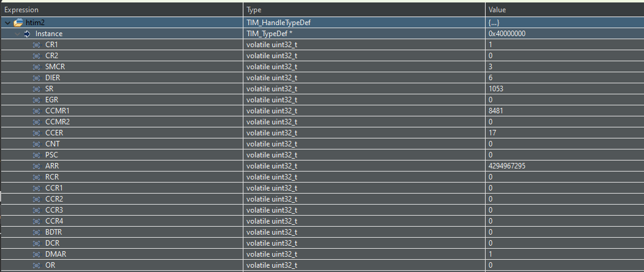Click the Instance pointer arrow icon

click(27, 34)
